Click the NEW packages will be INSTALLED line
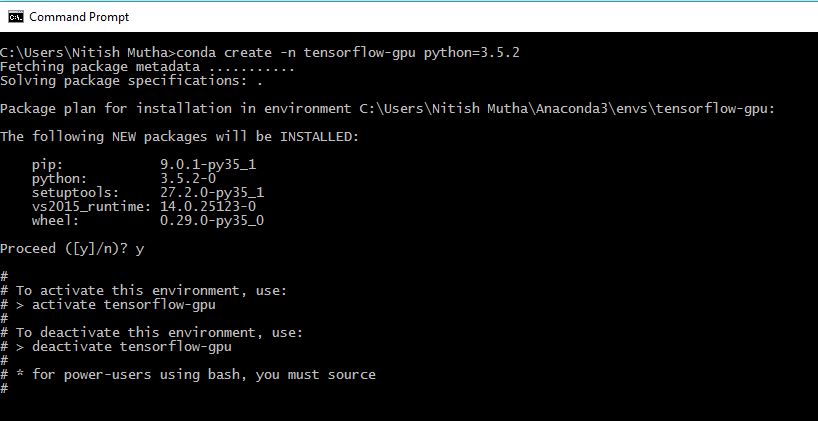This screenshot has height=421, width=818. pyautogui.click(x=180, y=137)
